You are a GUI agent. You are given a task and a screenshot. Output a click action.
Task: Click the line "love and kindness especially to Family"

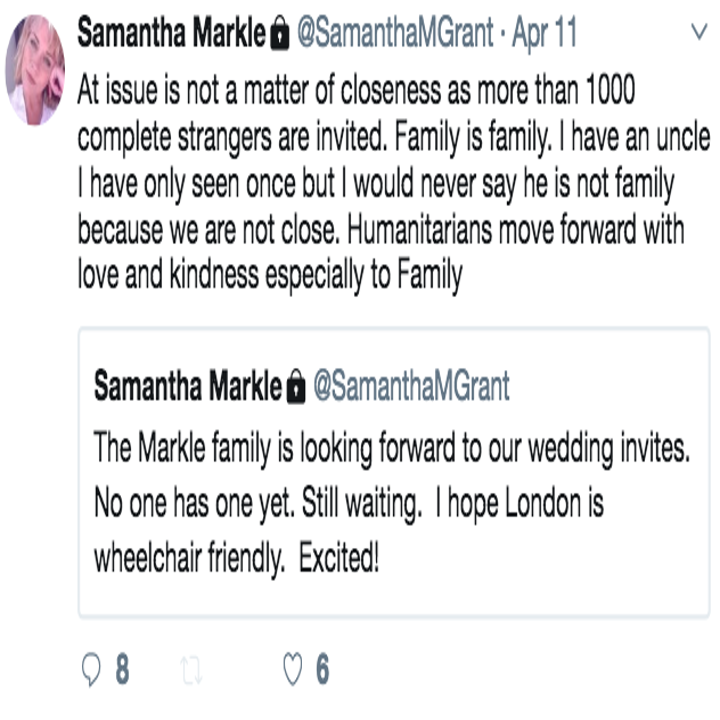[x=270, y=276]
